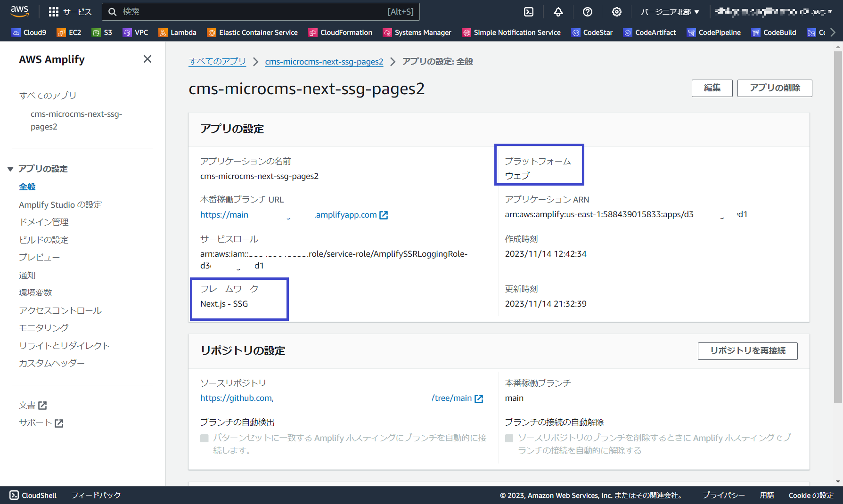Viewport: 843px width, 504px height.
Task: Open external link icon next to amplifyapp.com URL
Action: click(x=384, y=215)
